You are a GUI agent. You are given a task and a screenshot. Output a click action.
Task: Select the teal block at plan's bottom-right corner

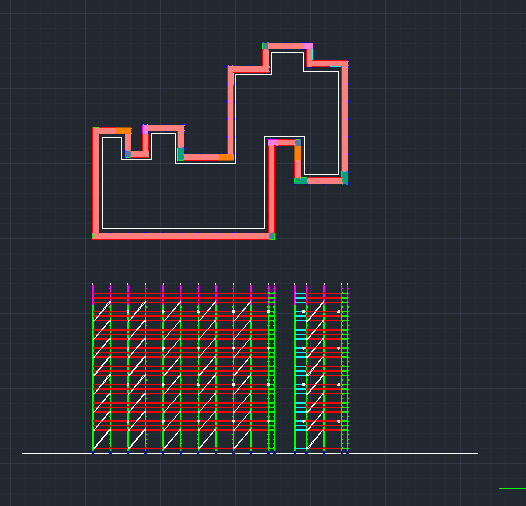coord(345,178)
